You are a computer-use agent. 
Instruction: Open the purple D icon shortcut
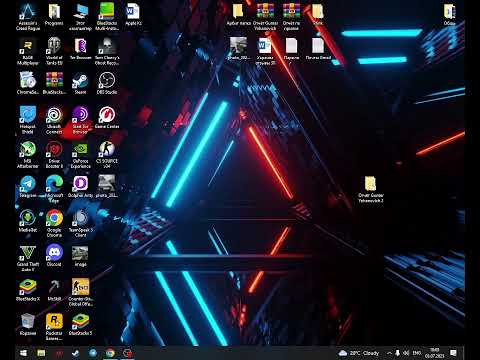(x=80, y=187)
